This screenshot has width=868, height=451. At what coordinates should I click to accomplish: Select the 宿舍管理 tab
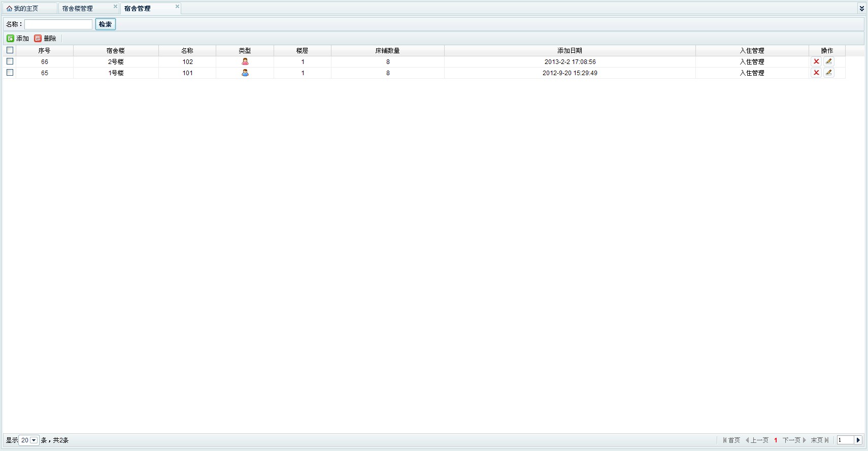point(151,9)
